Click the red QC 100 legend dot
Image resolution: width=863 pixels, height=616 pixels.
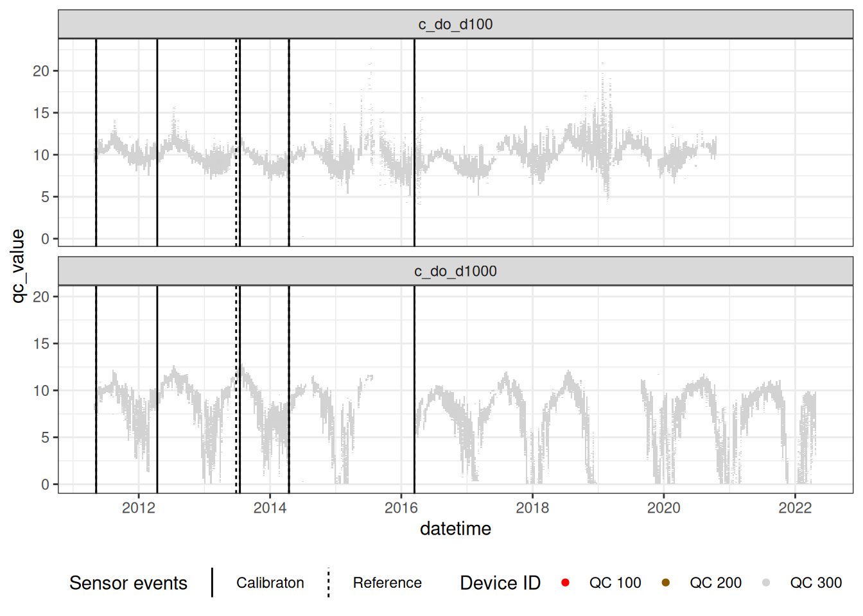pos(565,583)
